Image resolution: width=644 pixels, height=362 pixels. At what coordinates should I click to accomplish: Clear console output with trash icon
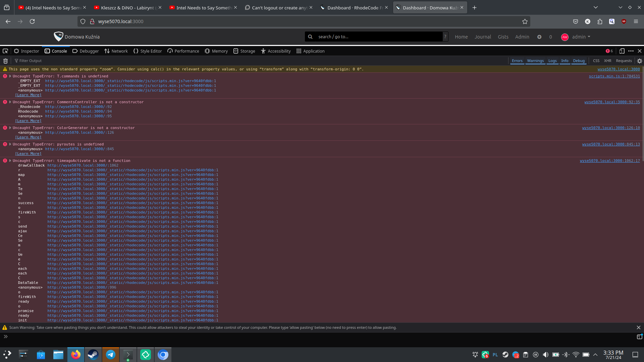point(5,61)
